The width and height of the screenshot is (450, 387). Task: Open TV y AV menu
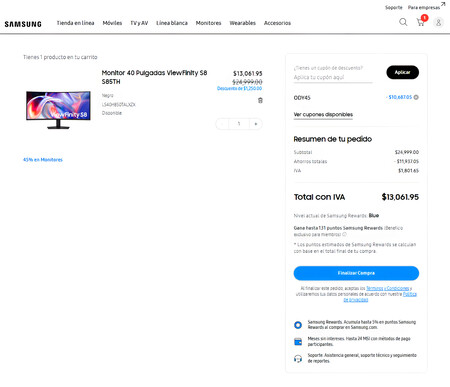(x=139, y=23)
